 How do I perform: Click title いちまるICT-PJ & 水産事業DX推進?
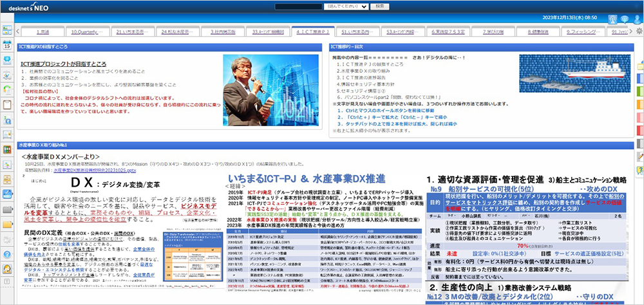[307, 179]
